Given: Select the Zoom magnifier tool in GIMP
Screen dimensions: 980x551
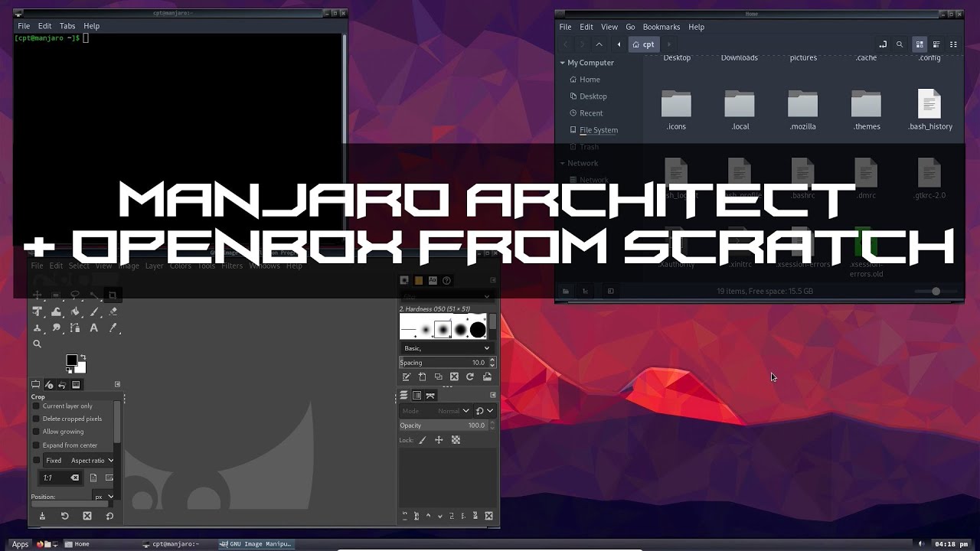Looking at the screenshot, I should tap(37, 344).
